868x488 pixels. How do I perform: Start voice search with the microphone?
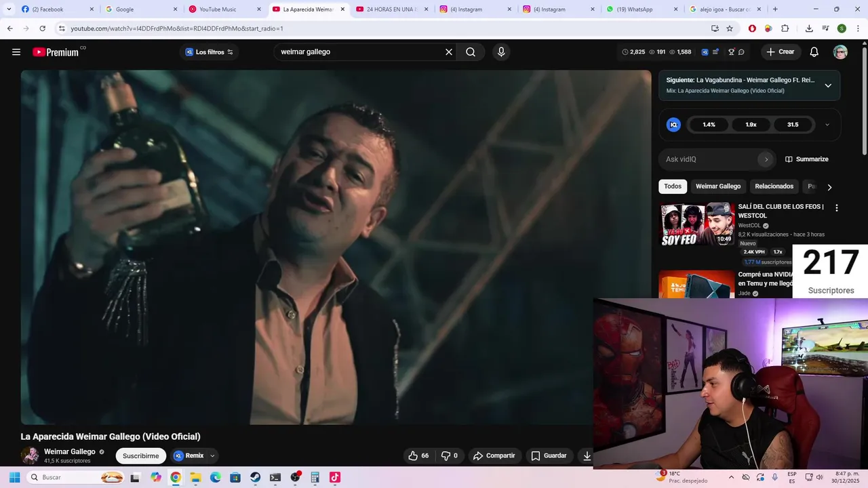pos(501,52)
